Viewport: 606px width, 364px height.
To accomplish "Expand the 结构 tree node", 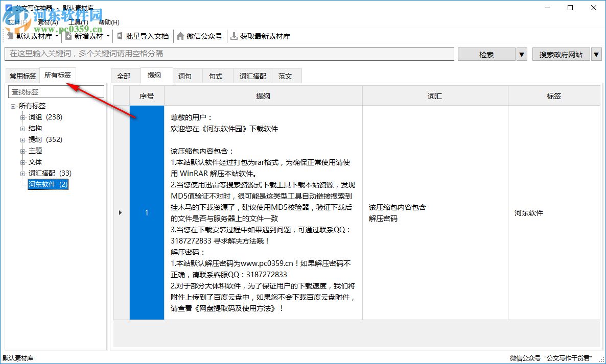I will pyautogui.click(x=23, y=129).
